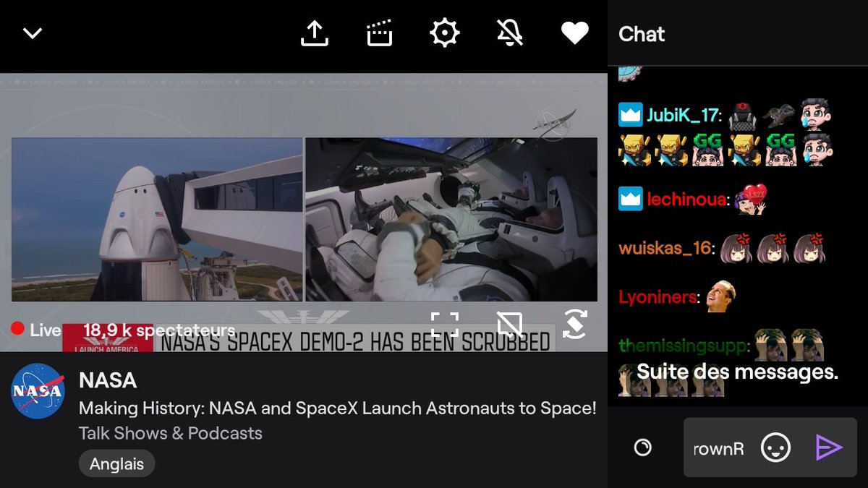The height and width of the screenshot is (488, 868).
Task: Send the chat message with the arrow icon
Action: [x=828, y=448]
